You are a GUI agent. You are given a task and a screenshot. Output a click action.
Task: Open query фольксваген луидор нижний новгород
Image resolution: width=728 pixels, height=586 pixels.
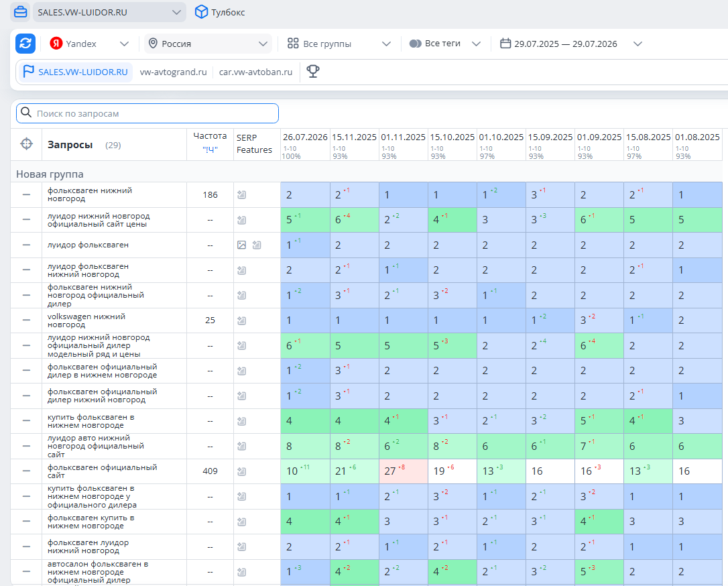[88, 547]
